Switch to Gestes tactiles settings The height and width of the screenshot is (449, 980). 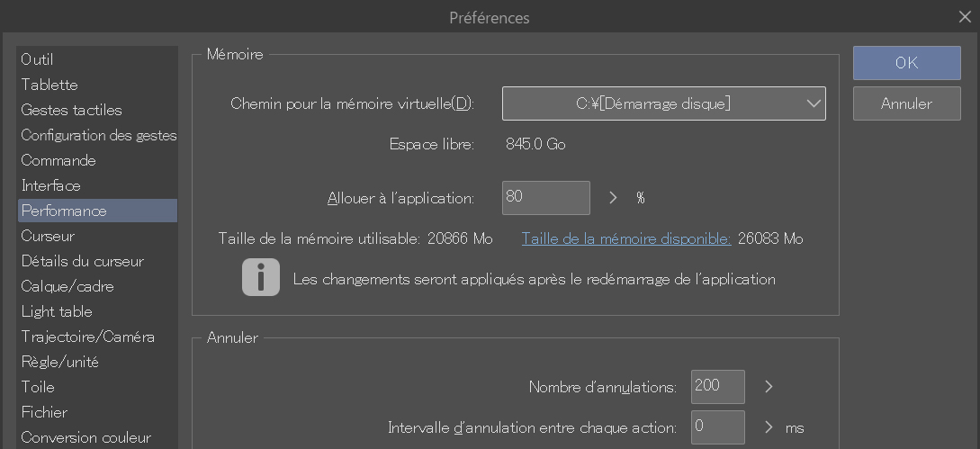click(72, 110)
